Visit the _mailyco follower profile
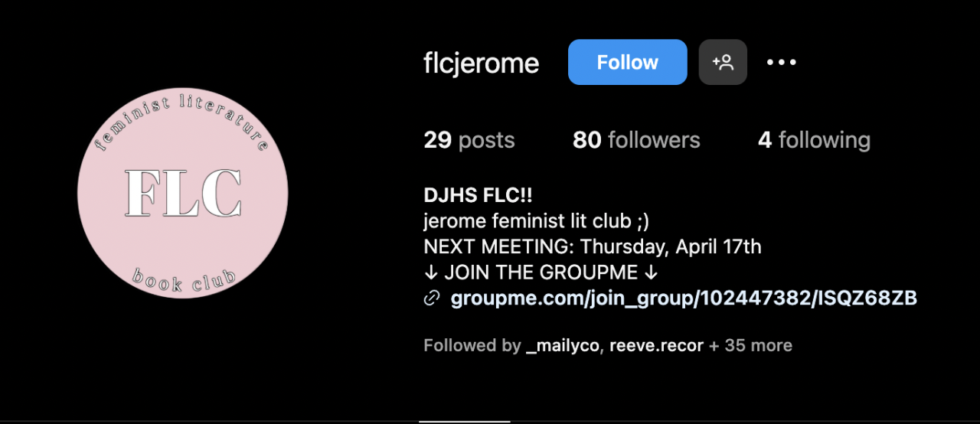Image resolution: width=980 pixels, height=424 pixels. click(563, 346)
